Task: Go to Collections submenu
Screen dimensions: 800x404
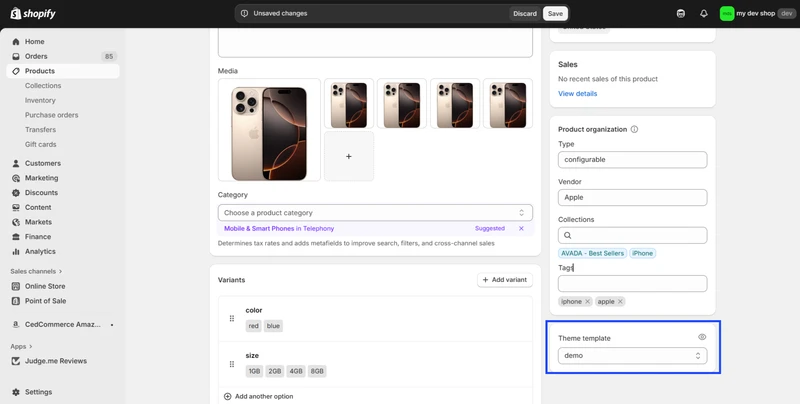Action: pos(43,86)
